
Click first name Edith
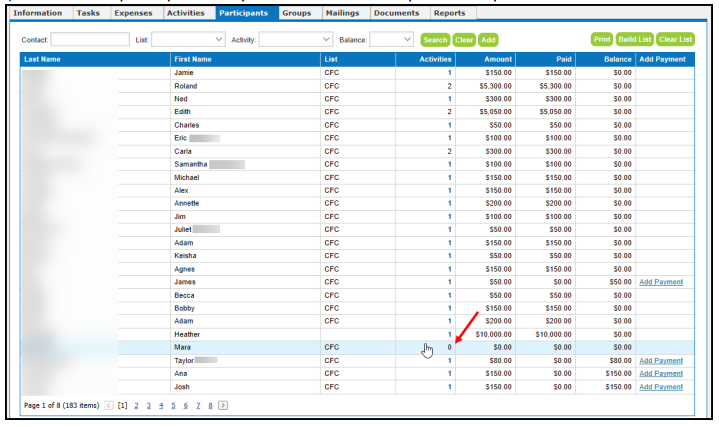point(183,112)
